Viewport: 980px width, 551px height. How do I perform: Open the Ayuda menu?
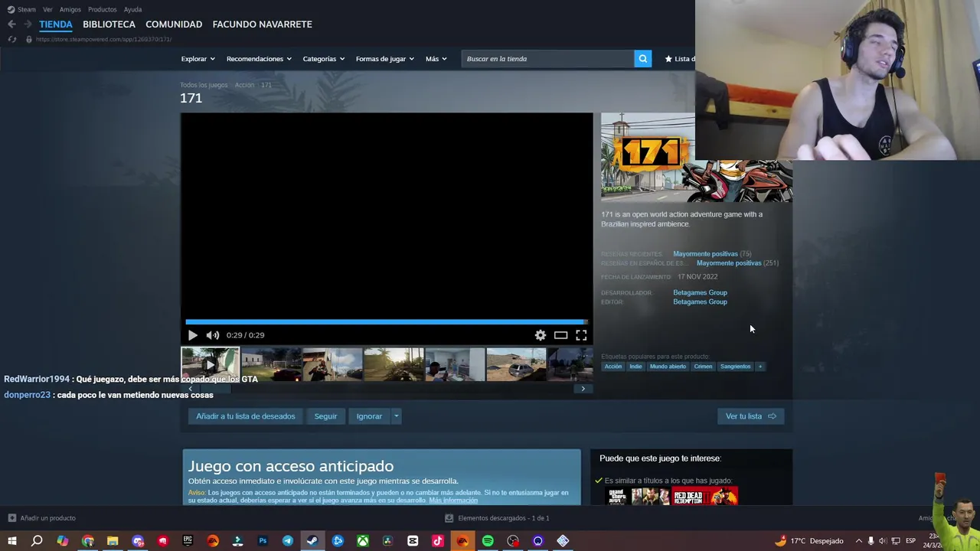tap(132, 9)
